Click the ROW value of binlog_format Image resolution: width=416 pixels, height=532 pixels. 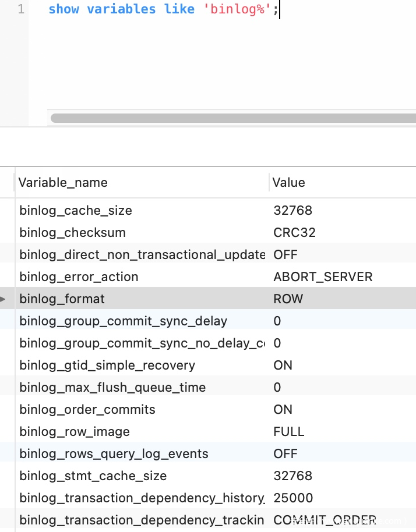click(288, 299)
